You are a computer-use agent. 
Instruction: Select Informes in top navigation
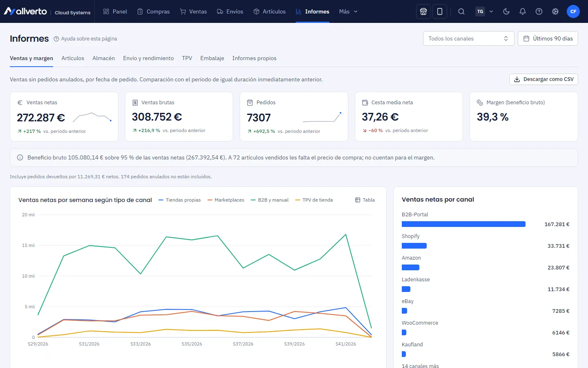point(313,11)
